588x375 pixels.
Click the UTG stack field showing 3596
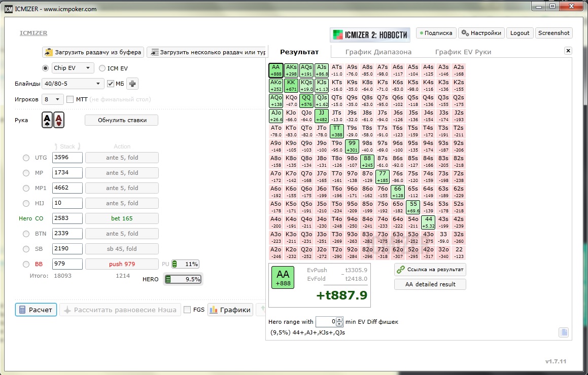(x=67, y=158)
